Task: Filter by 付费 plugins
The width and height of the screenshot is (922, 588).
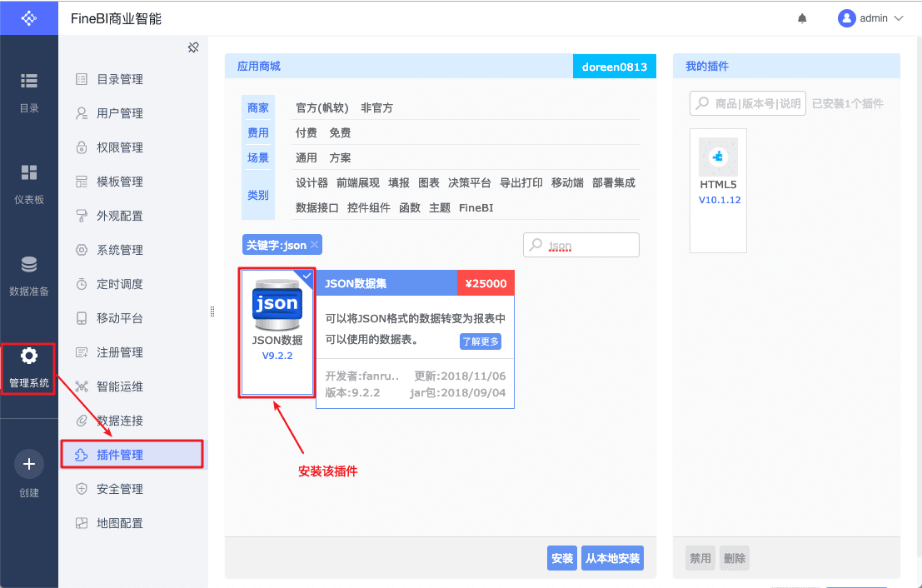Action: point(306,133)
